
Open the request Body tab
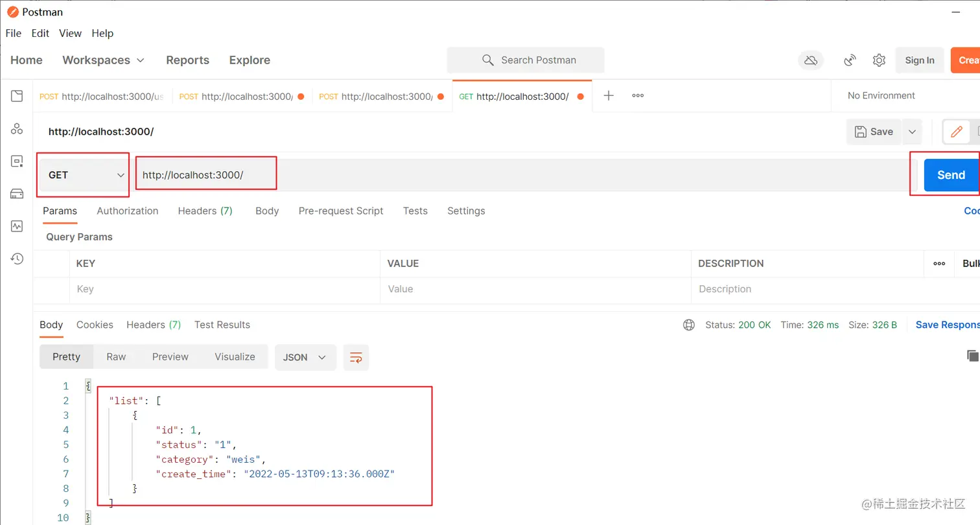(267, 211)
